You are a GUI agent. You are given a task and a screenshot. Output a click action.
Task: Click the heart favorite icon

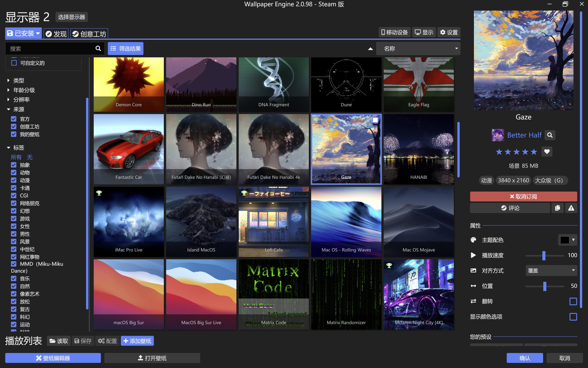point(547,152)
